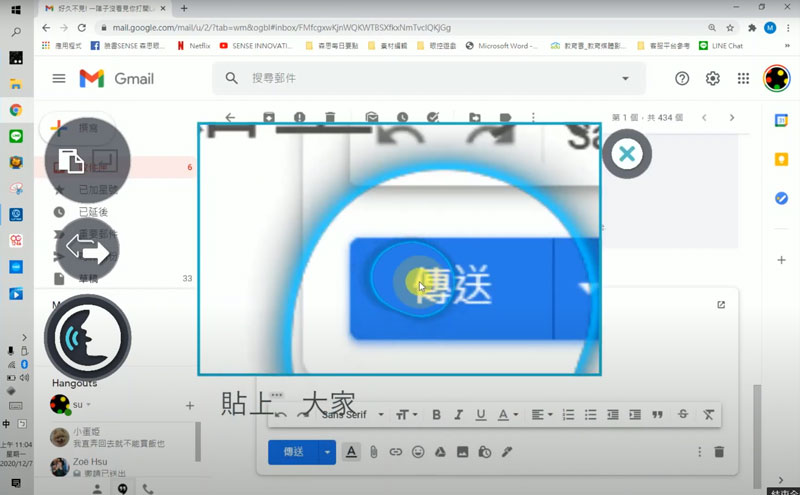Open Google apps grid
Screen dimensions: 800x495
[x=743, y=78]
